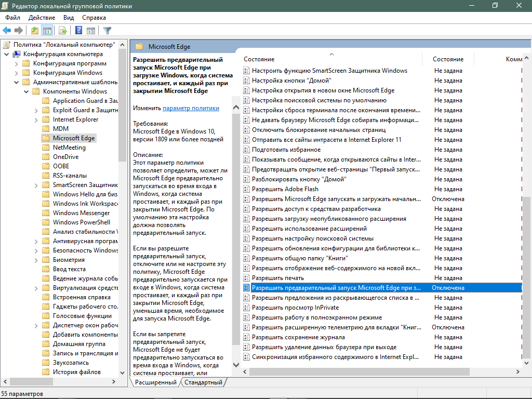Click the Filter funnel icon
This screenshot has width=532, height=399.
tap(107, 30)
